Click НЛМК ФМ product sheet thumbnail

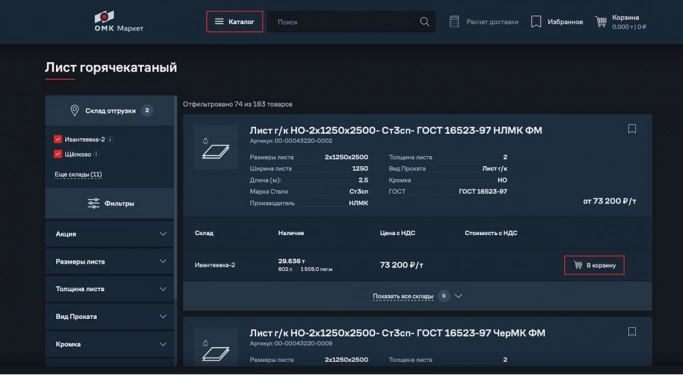[x=216, y=147]
